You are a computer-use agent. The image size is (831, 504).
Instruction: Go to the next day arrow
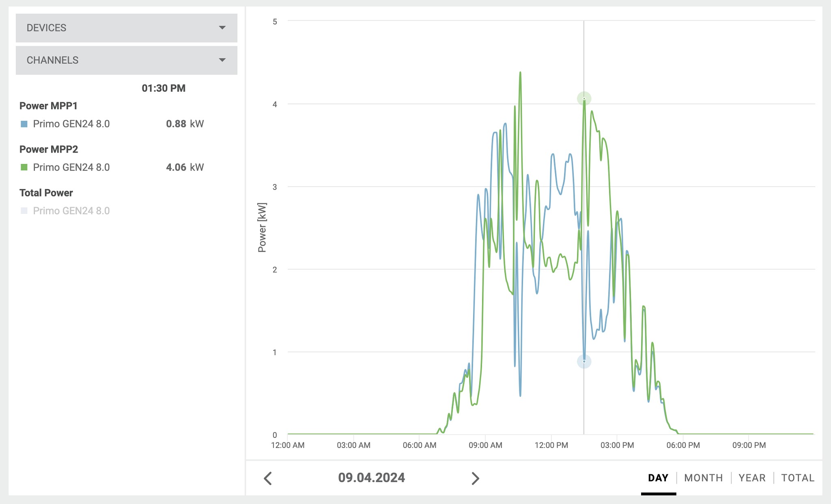click(475, 478)
